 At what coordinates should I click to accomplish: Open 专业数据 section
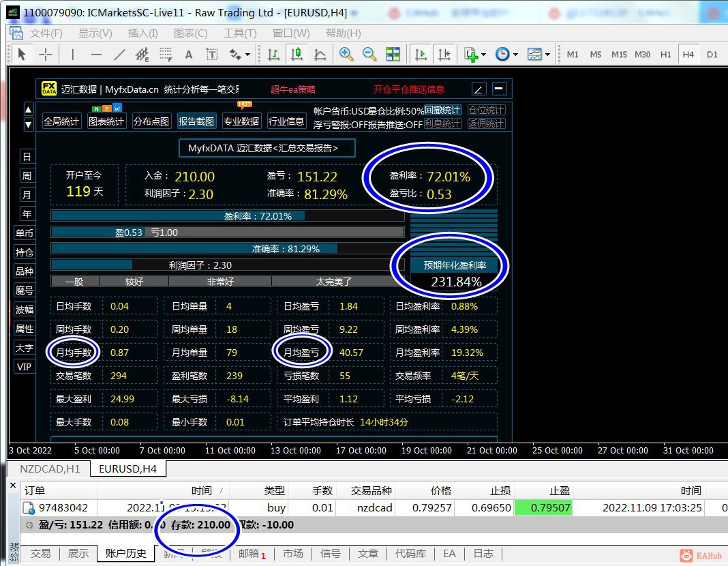pos(241,121)
